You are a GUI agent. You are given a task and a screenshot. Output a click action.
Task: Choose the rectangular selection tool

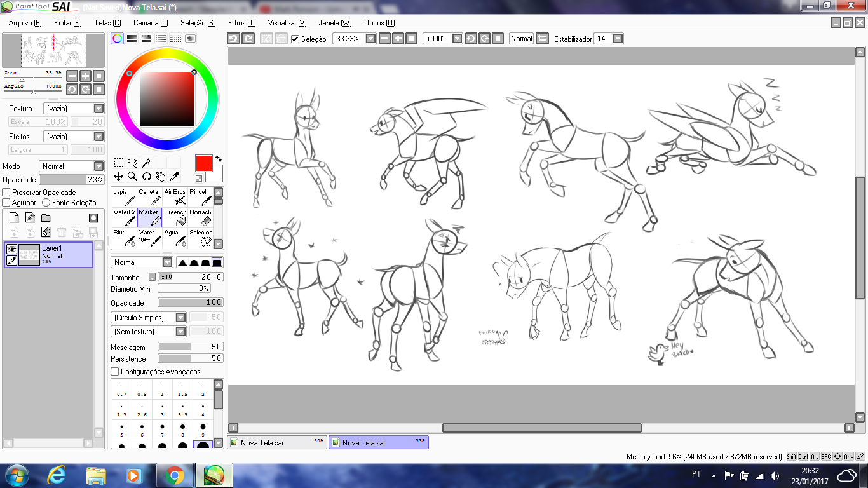click(x=119, y=163)
